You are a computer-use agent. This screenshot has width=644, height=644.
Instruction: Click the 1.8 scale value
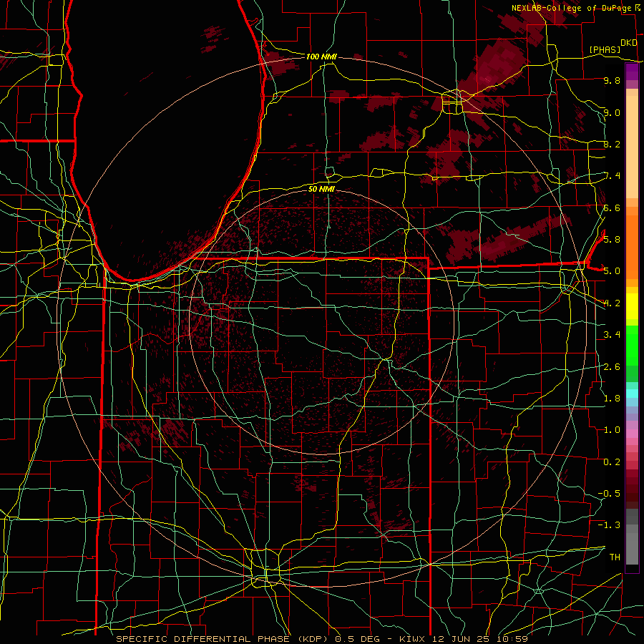(x=612, y=399)
